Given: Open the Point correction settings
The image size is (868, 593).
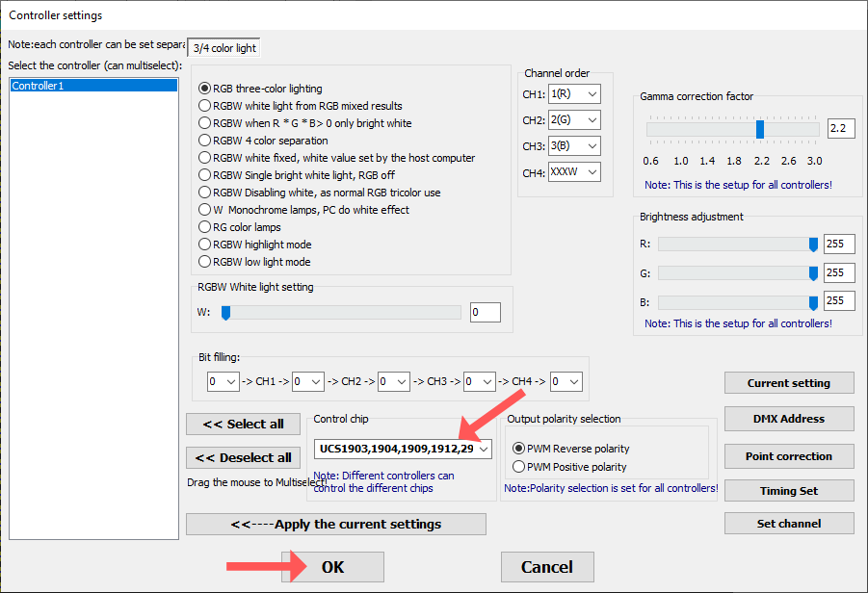Looking at the screenshot, I should pyautogui.click(x=789, y=455).
